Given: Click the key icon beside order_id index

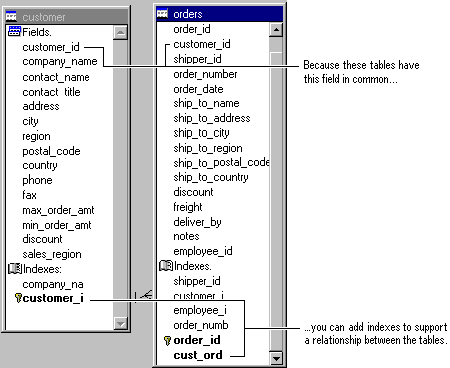Looking at the screenshot, I should [x=167, y=340].
